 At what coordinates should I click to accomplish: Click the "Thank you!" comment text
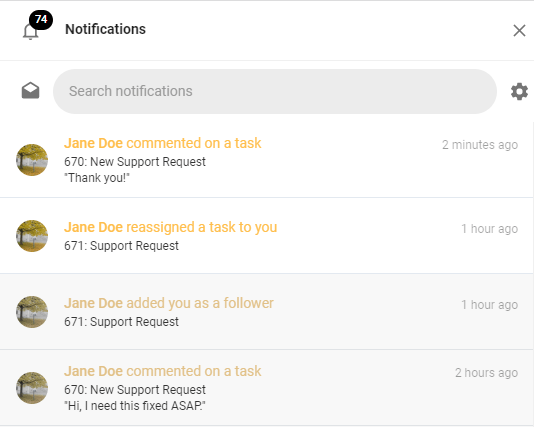click(x=97, y=178)
